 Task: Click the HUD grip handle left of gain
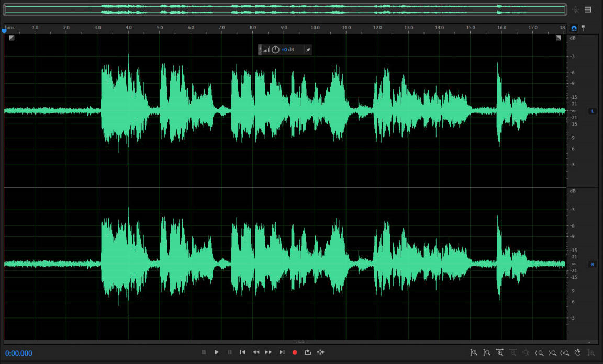coord(260,50)
